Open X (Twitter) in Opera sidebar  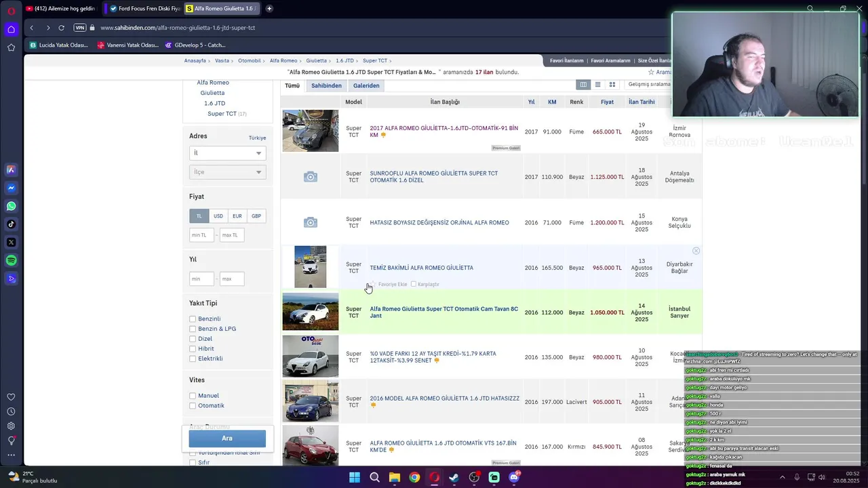11,242
